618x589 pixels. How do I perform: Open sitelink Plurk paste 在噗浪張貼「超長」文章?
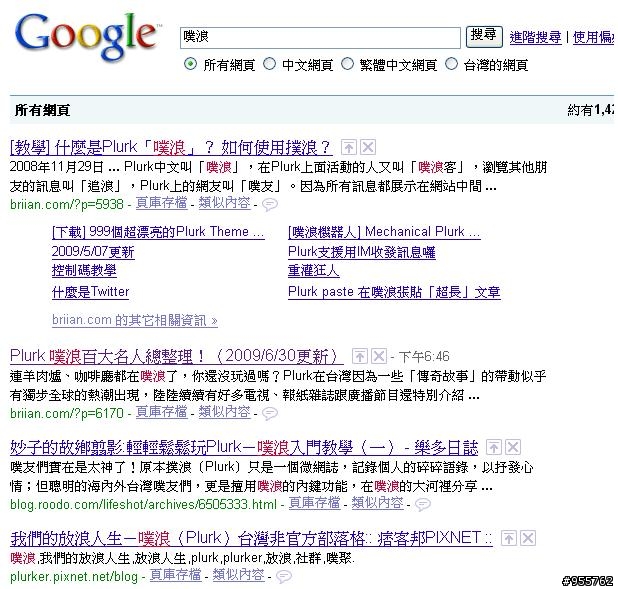(x=395, y=292)
